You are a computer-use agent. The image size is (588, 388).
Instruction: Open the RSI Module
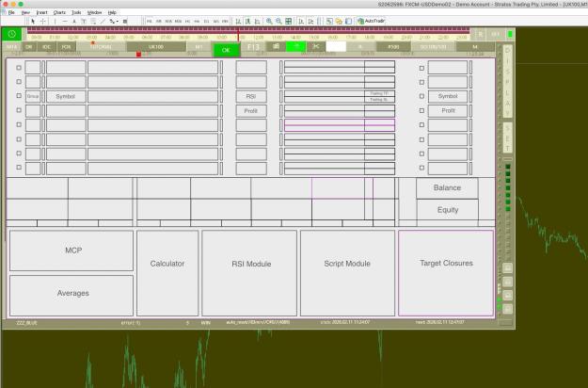pos(249,273)
